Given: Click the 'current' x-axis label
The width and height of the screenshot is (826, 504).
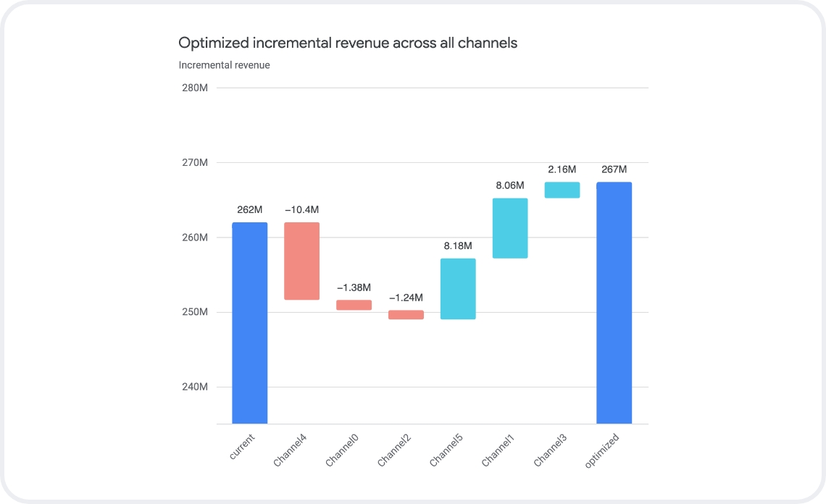Looking at the screenshot, I should tap(242, 447).
